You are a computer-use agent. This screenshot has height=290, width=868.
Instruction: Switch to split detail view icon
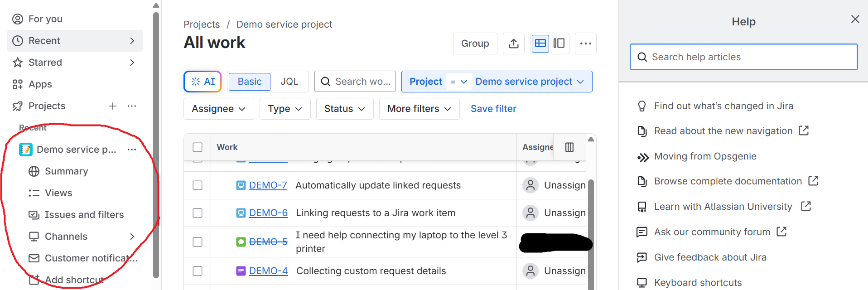pos(559,43)
